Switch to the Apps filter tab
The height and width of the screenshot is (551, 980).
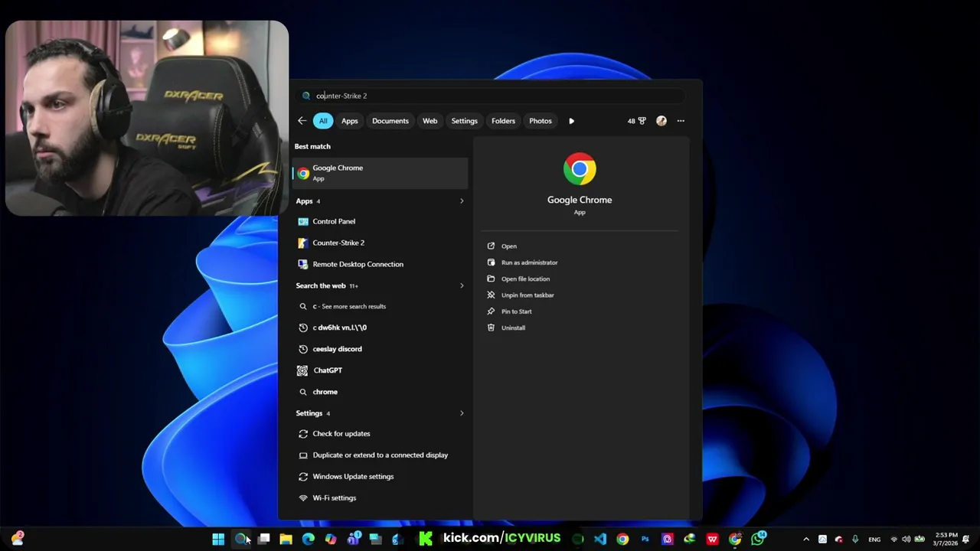[349, 121]
